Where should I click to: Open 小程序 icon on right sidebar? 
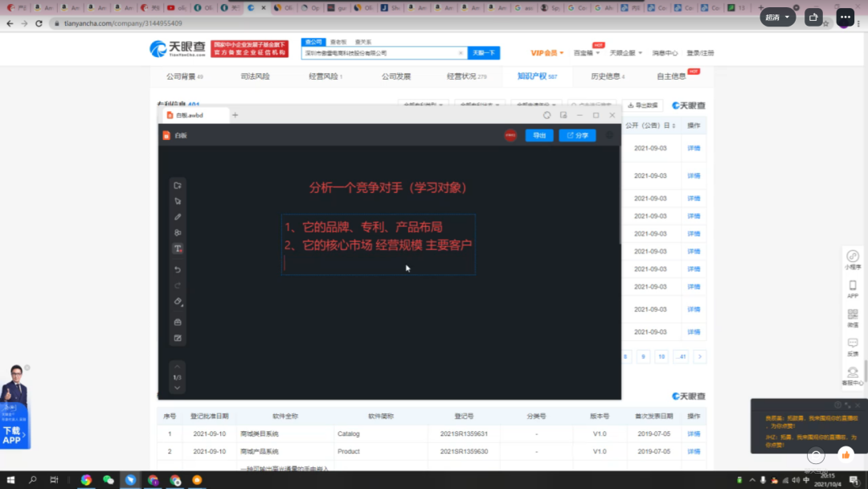click(853, 259)
